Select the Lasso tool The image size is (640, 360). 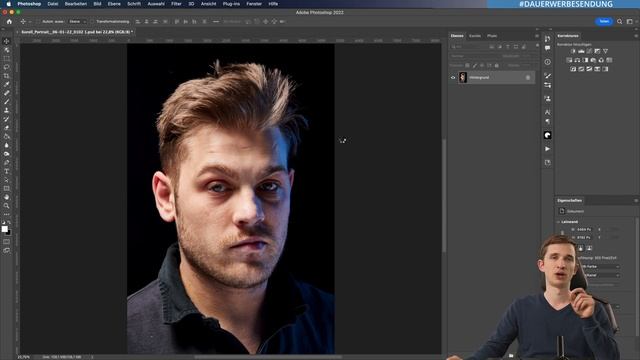click(x=7, y=67)
